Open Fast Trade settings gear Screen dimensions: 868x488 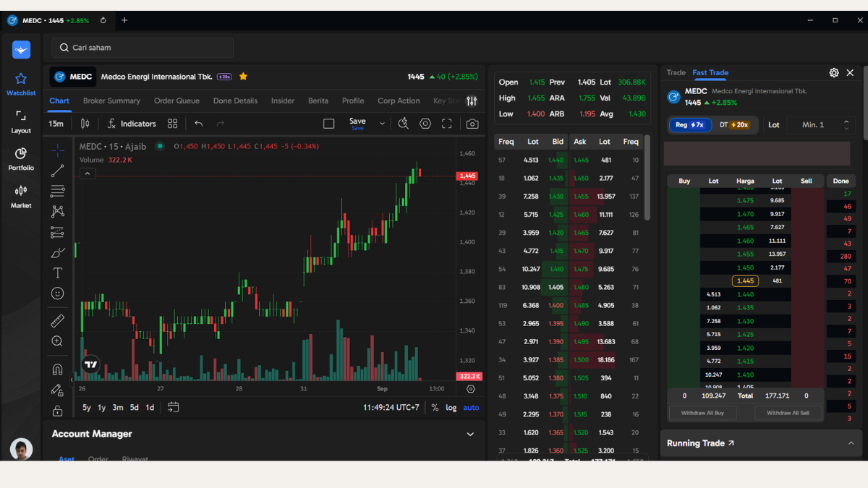click(x=834, y=72)
